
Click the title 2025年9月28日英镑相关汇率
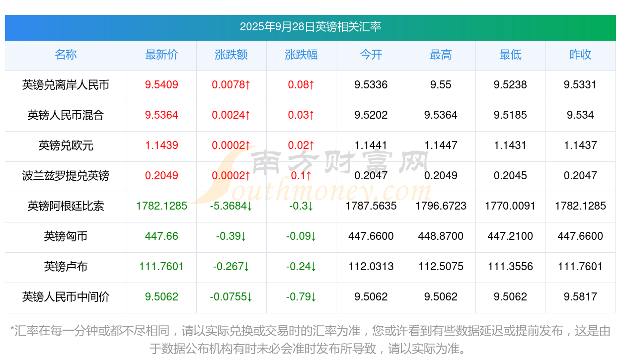(x=310, y=27)
